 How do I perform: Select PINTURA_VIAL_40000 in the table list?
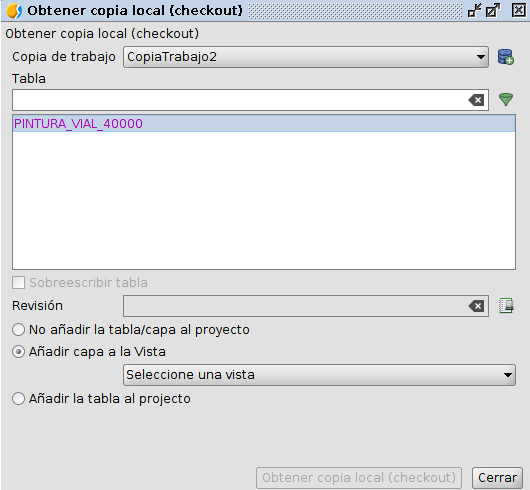(264, 123)
